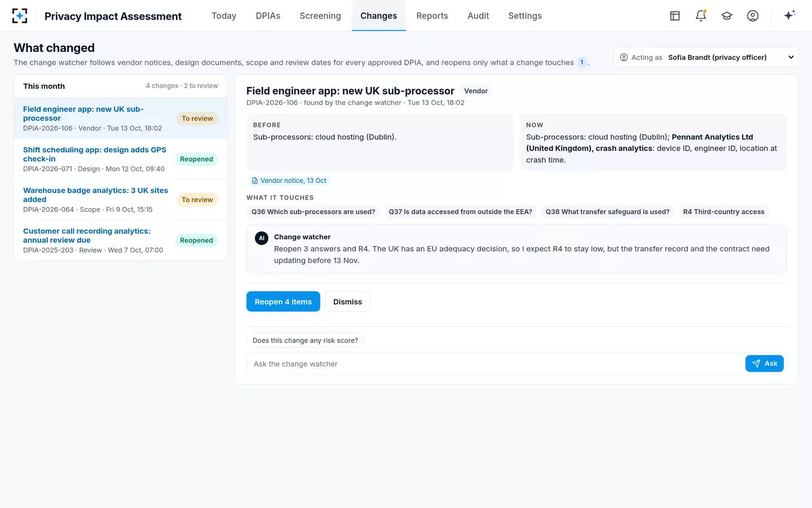Click the Q37 outside the EEA chip
The width and height of the screenshot is (812, 508).
click(x=460, y=212)
